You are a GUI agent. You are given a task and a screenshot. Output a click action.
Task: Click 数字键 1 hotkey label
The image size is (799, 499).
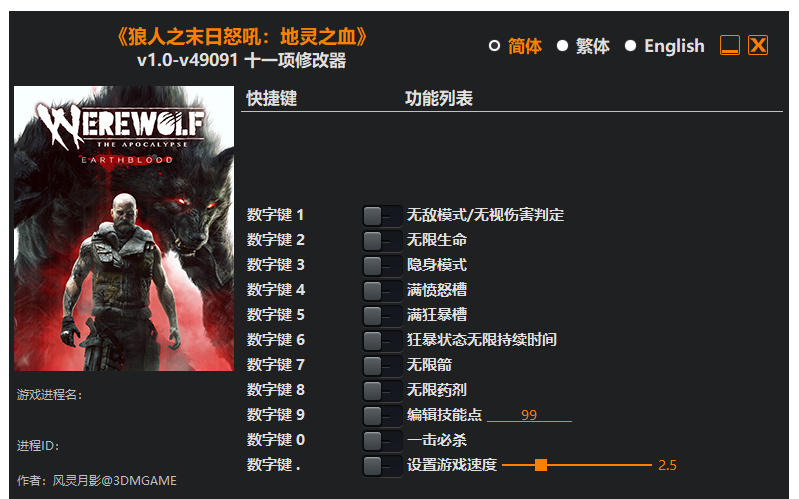coord(276,215)
